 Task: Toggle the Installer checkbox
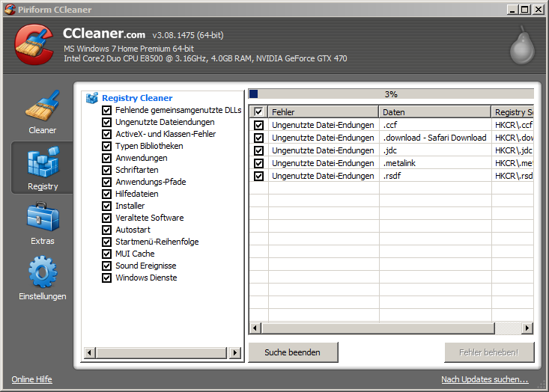click(x=106, y=206)
